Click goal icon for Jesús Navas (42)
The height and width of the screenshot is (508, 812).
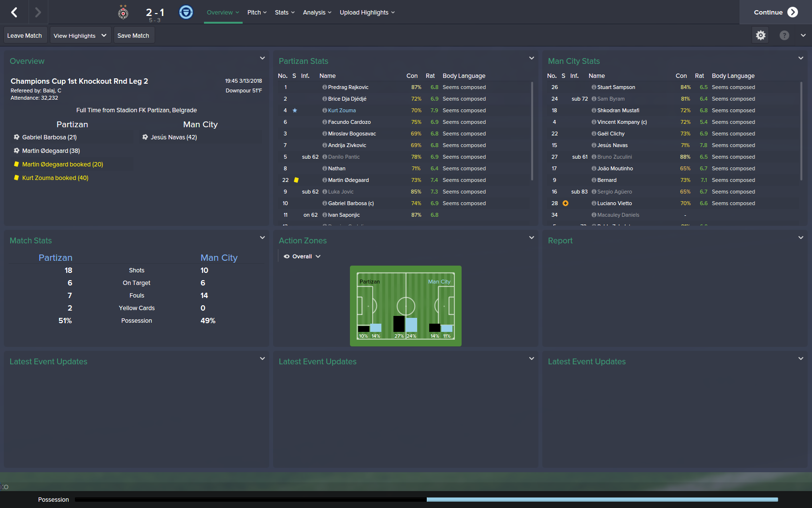145,137
